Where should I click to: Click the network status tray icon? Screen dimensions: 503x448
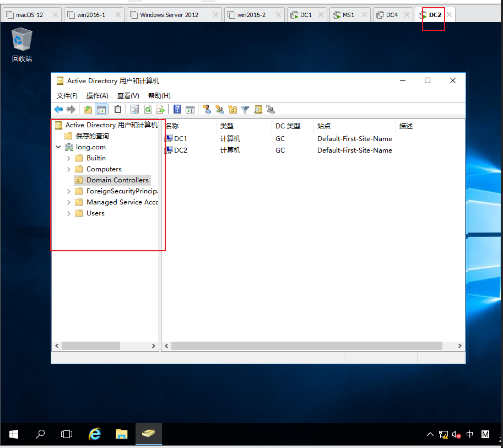(443, 435)
